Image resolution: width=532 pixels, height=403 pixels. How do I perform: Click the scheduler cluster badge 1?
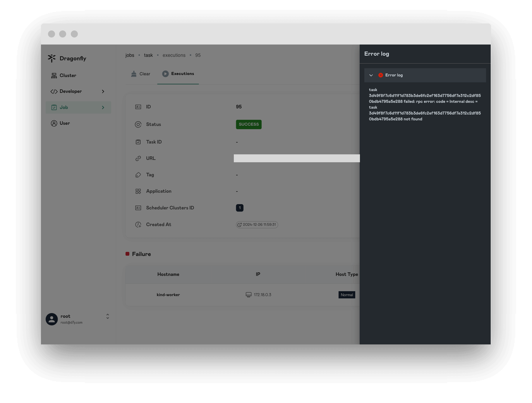(240, 208)
